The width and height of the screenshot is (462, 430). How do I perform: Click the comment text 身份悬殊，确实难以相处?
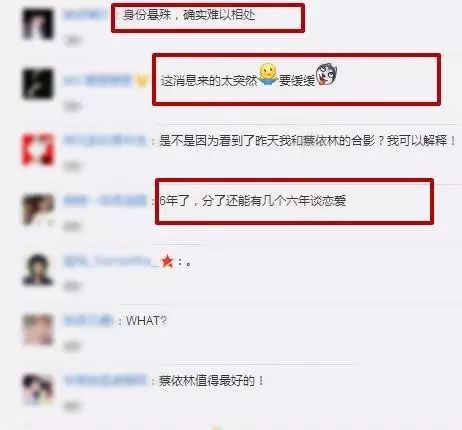189,15
